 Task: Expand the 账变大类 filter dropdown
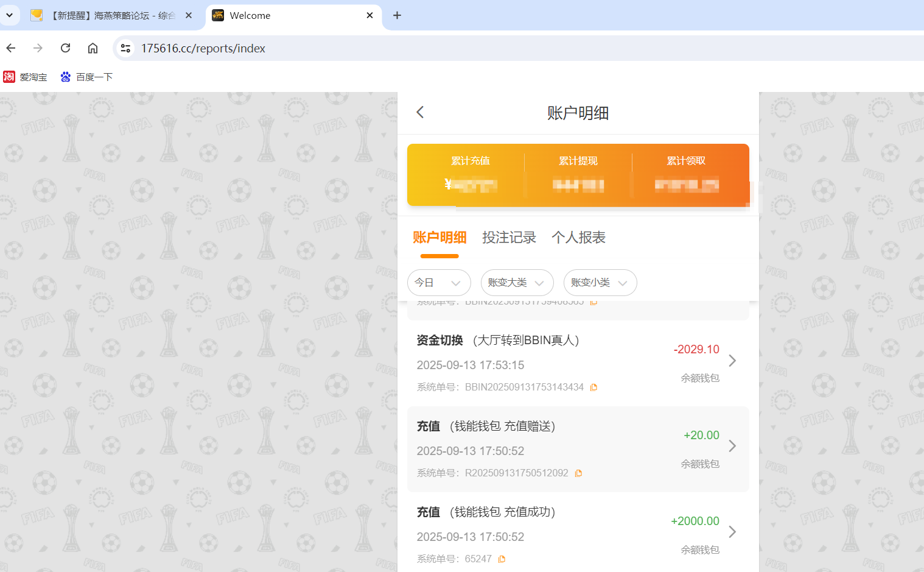coord(517,283)
